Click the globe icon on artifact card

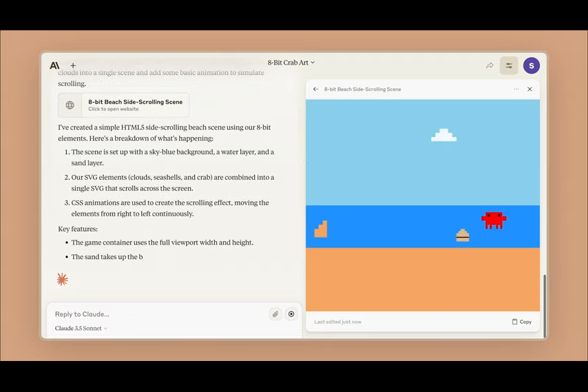[70, 105]
